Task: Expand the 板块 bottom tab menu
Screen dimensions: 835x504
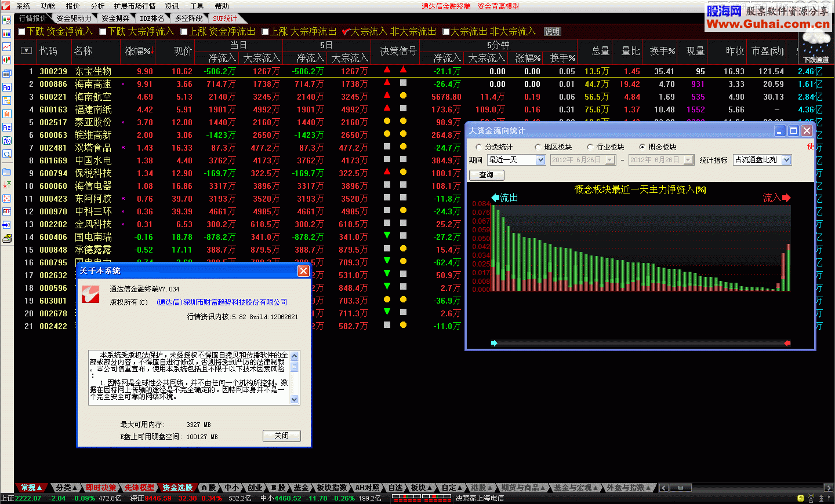Action: 430,488
